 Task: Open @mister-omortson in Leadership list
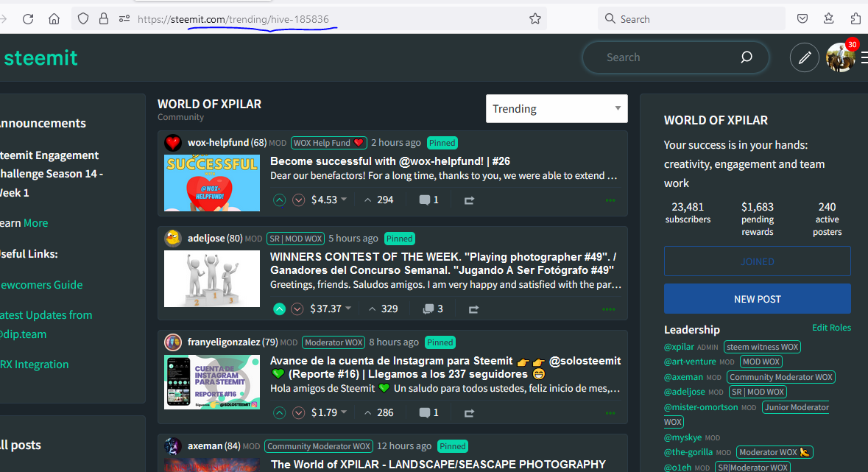coord(701,407)
